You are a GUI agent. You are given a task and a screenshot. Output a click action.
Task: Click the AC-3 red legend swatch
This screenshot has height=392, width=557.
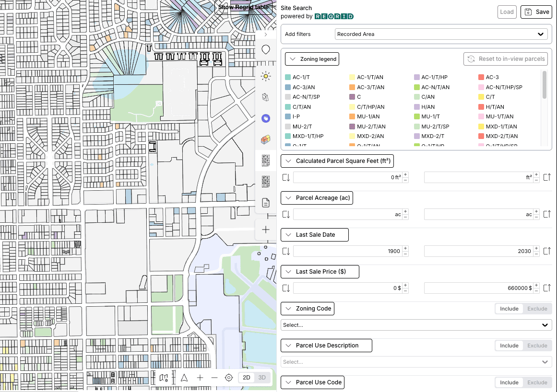click(481, 77)
